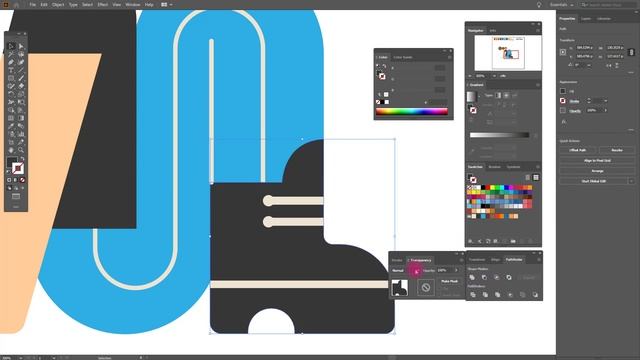Viewport: 640px width, 360px height.
Task: Open Color panel flyout menu
Action: click(449, 57)
